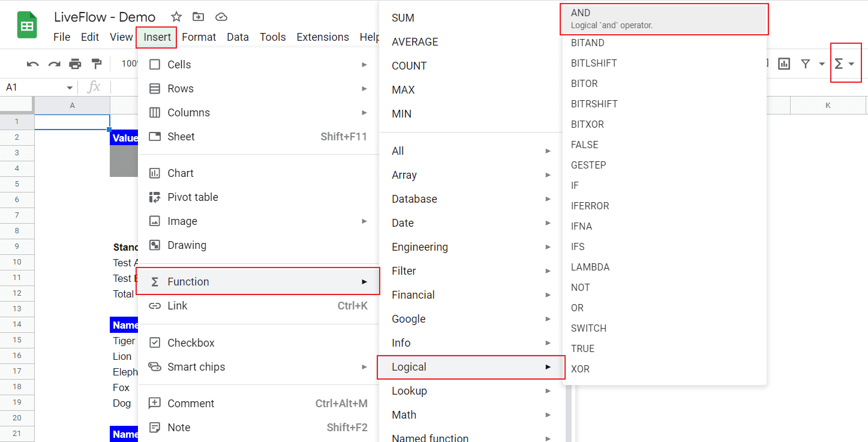
Task: Select the IF function
Action: click(665, 186)
